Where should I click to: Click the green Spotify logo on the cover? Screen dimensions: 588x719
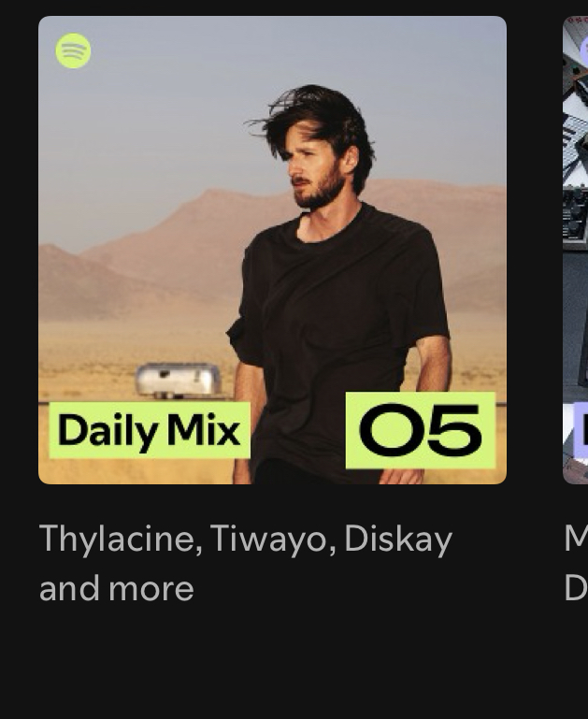[x=73, y=50]
